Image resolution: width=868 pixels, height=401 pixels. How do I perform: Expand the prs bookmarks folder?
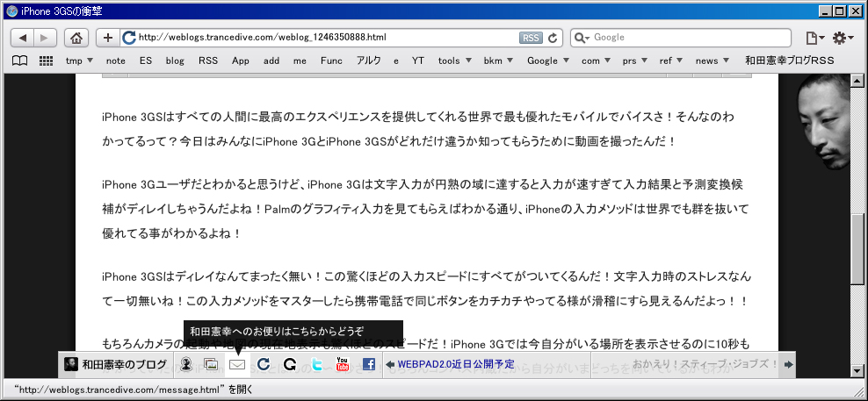(x=634, y=61)
